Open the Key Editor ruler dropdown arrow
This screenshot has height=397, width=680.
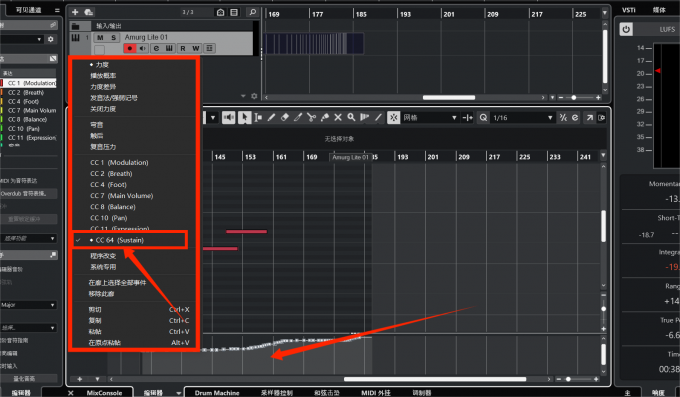(x=603, y=155)
